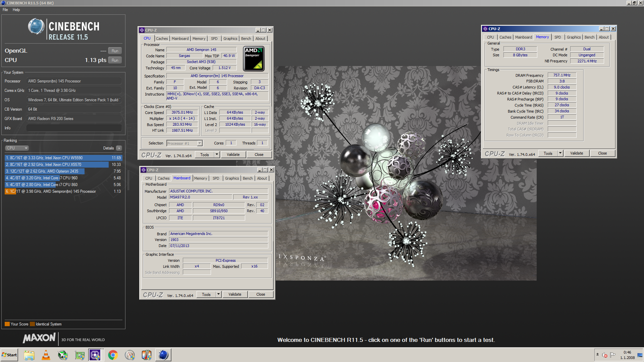Open Tools dropdown arrow in top-left CPU-Z window
This screenshot has width=644, height=362.
pyautogui.click(x=217, y=155)
